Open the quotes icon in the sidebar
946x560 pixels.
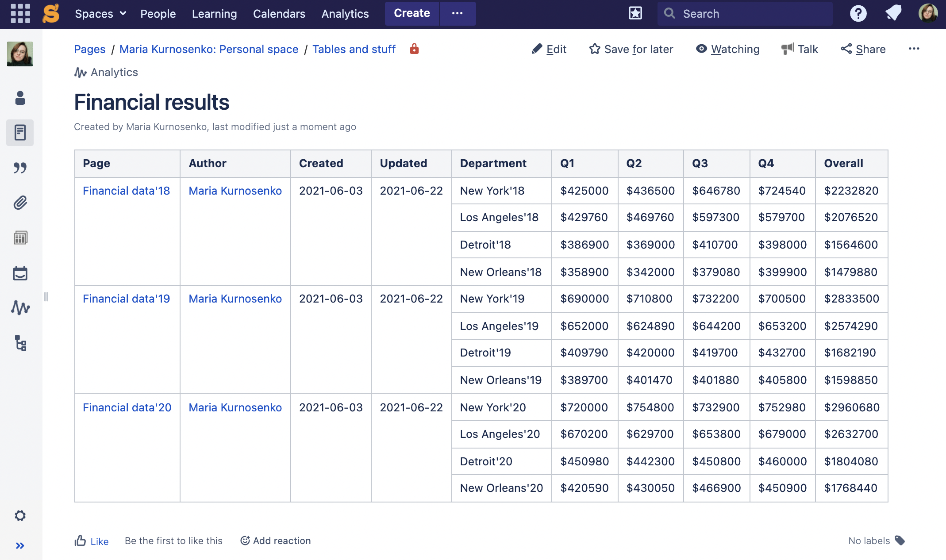tap(20, 168)
